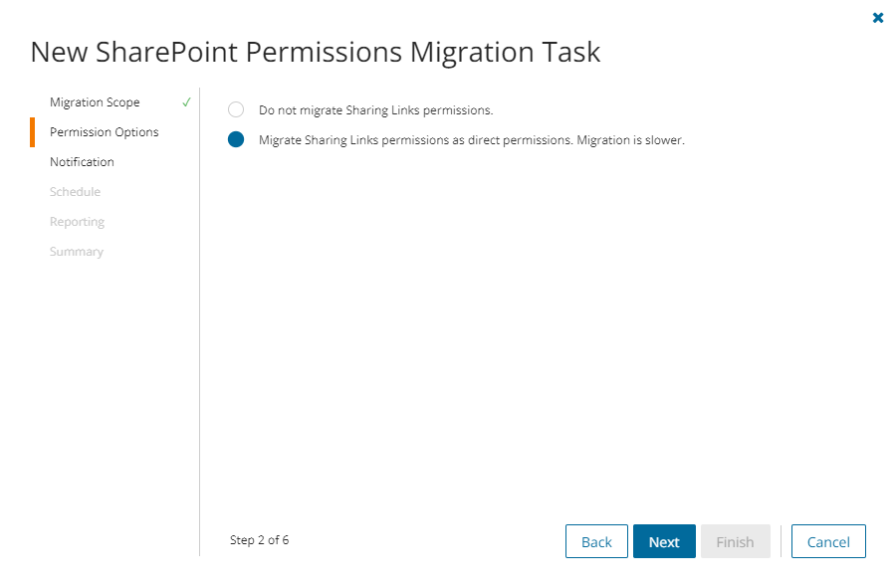Go back to the Migration Scope step
The width and height of the screenshot is (896, 588).
(95, 102)
